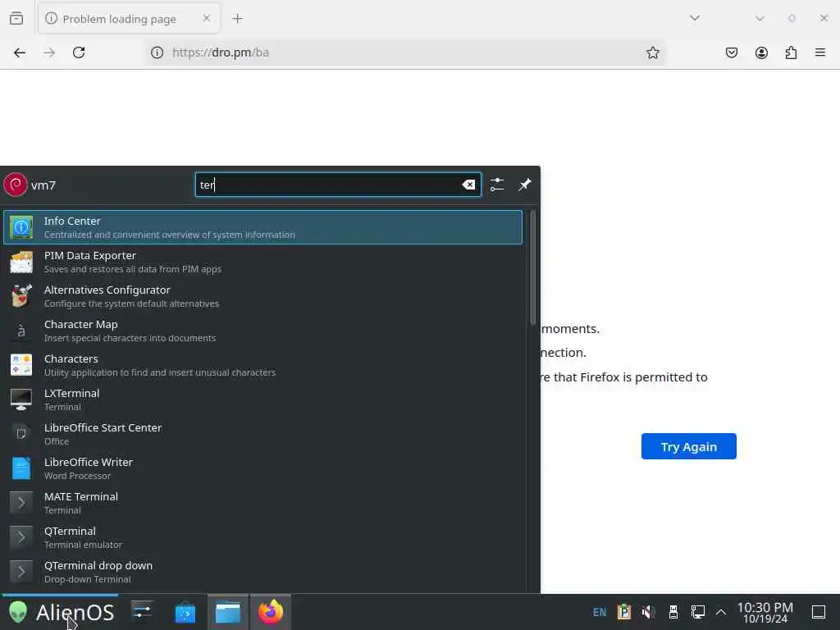840x630 pixels.
Task: Click the Try Again button
Action: click(689, 446)
